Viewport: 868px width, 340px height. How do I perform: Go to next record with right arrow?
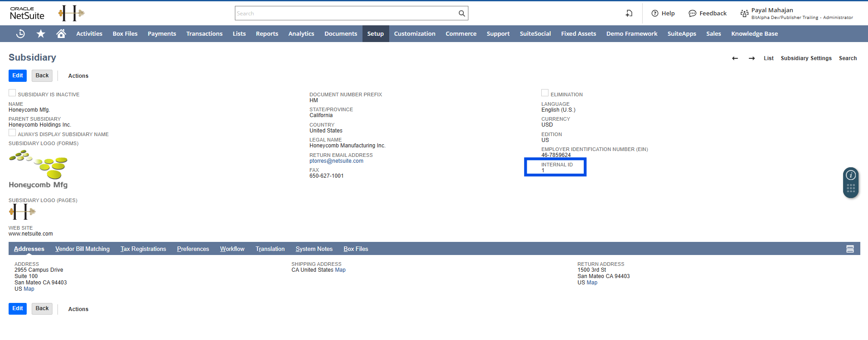(752, 58)
